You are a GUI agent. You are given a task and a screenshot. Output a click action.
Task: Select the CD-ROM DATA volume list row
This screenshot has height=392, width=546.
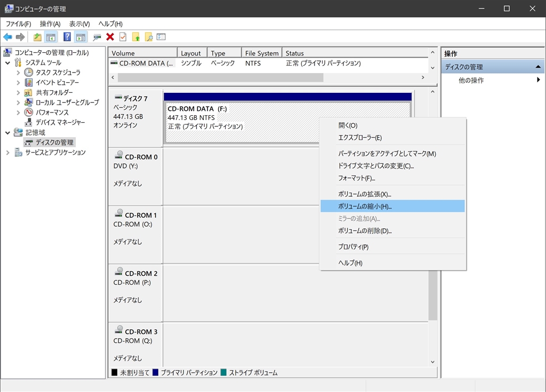click(268, 63)
